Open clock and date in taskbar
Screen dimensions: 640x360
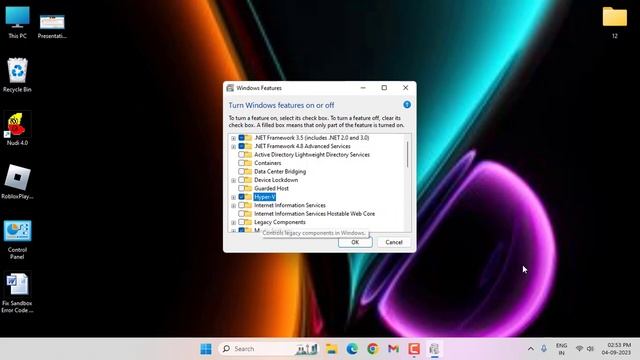tap(616, 349)
